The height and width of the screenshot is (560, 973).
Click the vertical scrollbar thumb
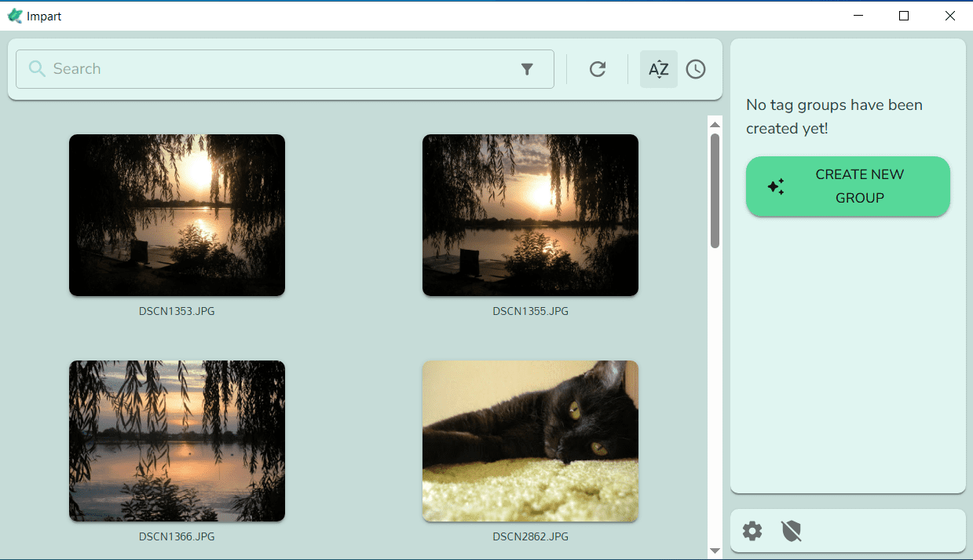coord(715,190)
